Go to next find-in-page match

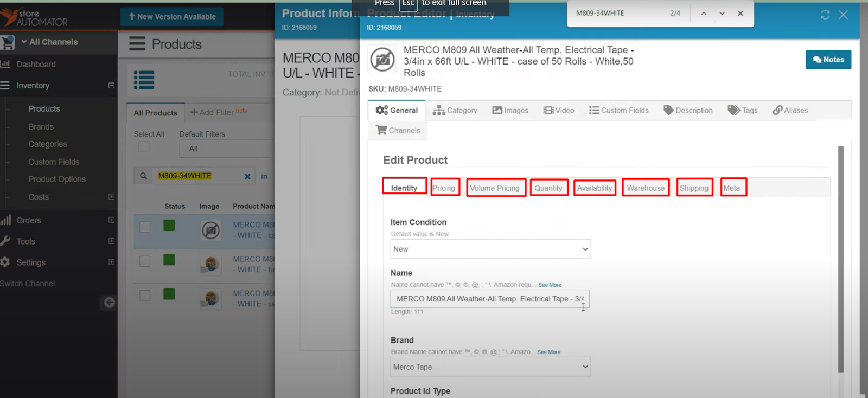pos(722,14)
